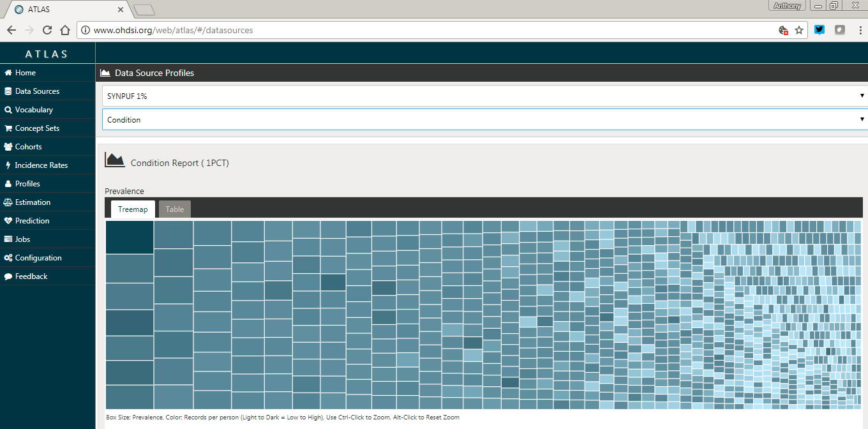Reload the page in browser

(47, 30)
